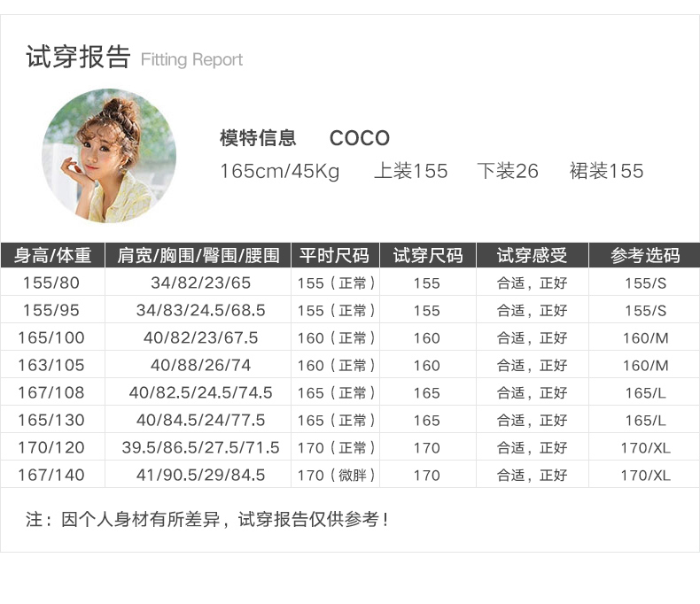Select the 160/M recommended size in 163/105 row

point(646,366)
